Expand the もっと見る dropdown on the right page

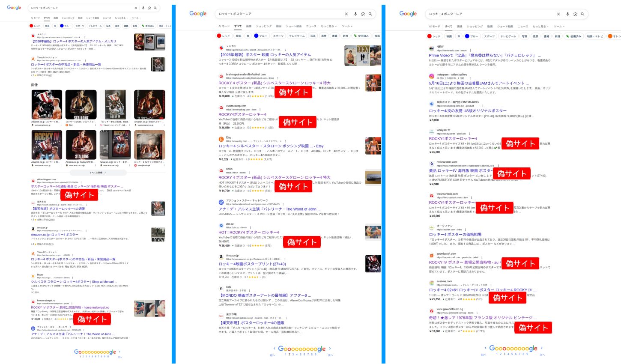(540, 26)
